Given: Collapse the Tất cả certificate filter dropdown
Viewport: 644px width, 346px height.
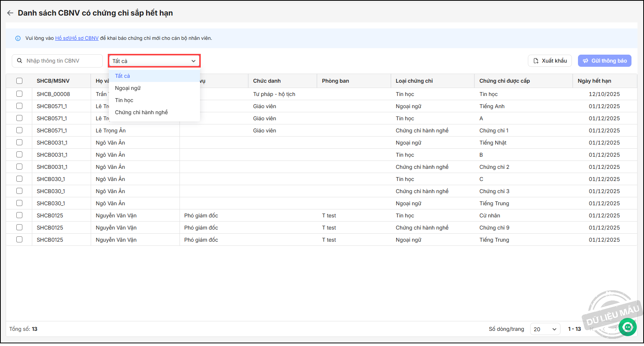Looking at the screenshot, I should 193,61.
